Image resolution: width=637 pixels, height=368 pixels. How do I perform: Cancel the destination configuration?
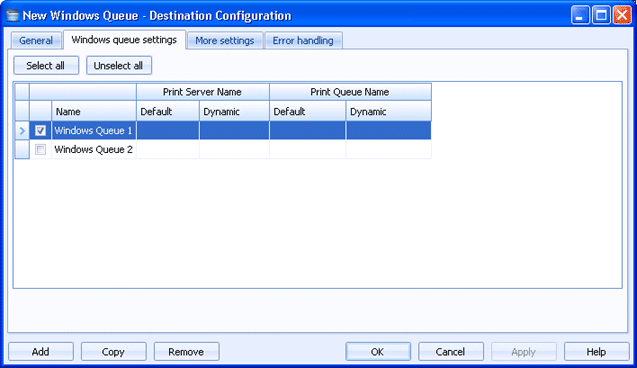click(x=451, y=351)
